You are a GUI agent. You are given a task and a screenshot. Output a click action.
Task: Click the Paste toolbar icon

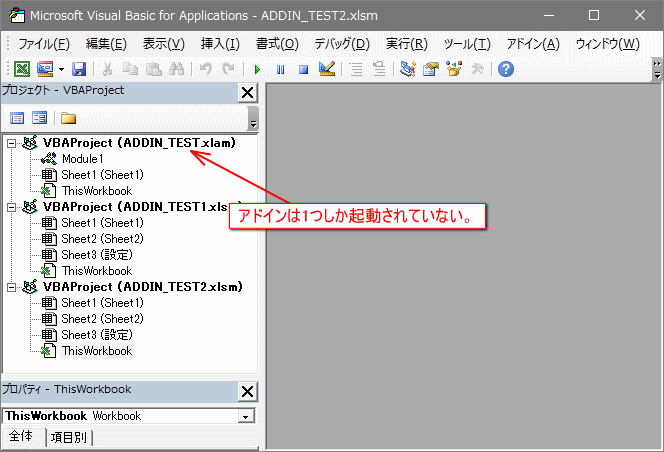click(154, 69)
